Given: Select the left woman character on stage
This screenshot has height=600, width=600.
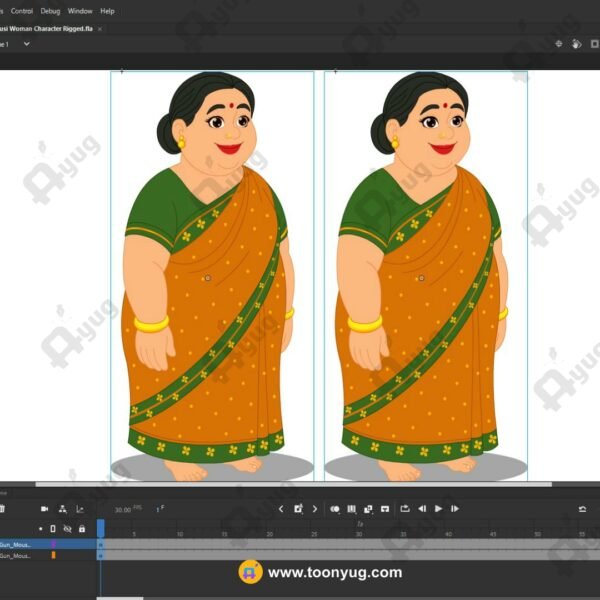Looking at the screenshot, I should [x=209, y=276].
